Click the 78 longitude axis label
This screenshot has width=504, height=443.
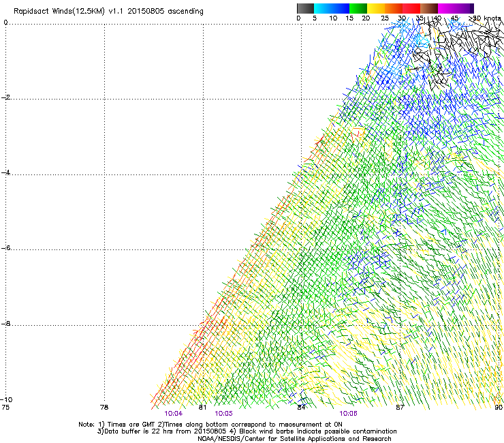pyautogui.click(x=104, y=408)
